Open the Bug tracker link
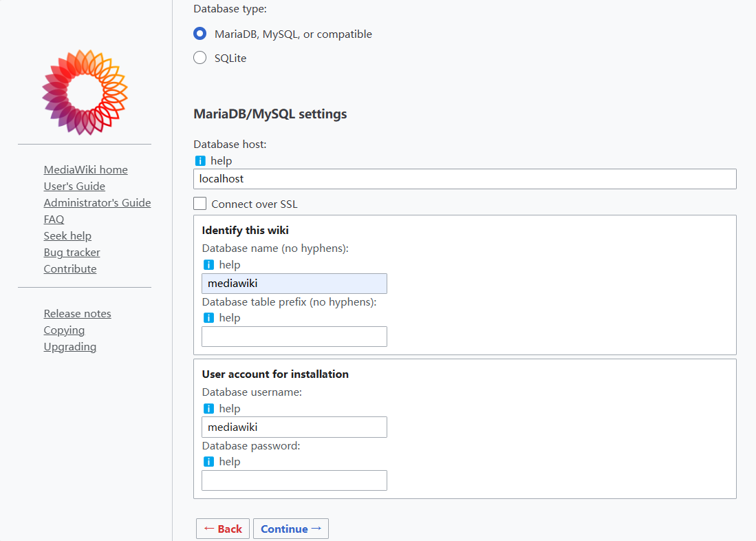Screen dimensions: 756x541 pos(72,252)
